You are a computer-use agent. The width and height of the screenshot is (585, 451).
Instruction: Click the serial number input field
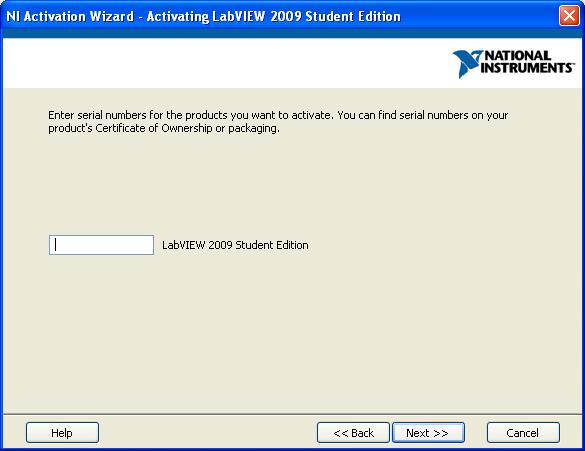101,245
